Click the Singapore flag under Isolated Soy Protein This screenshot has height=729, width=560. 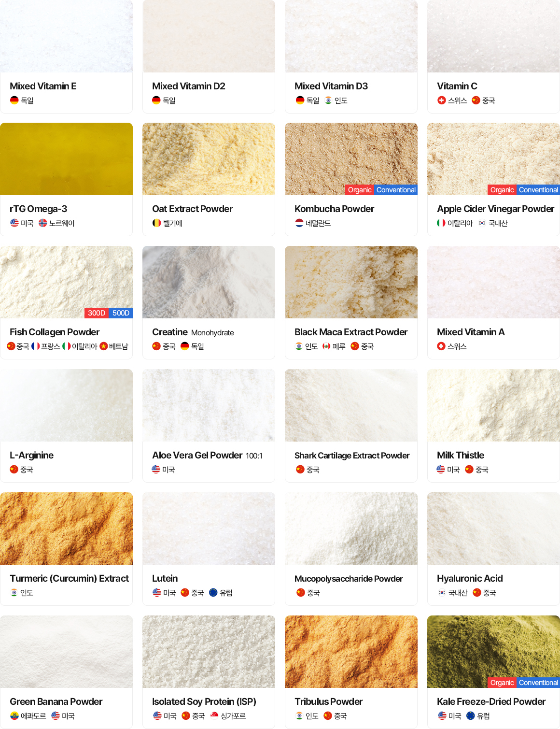click(x=214, y=715)
